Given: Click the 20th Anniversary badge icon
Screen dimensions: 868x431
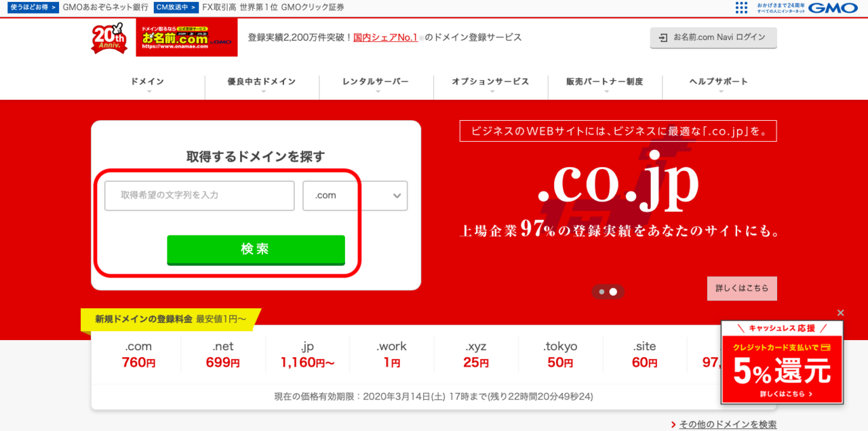Looking at the screenshot, I should [x=109, y=39].
